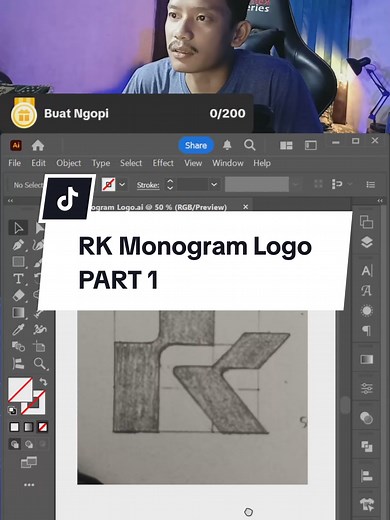This screenshot has height=520, width=390.
Task: Click the Share button
Action: [x=196, y=145]
